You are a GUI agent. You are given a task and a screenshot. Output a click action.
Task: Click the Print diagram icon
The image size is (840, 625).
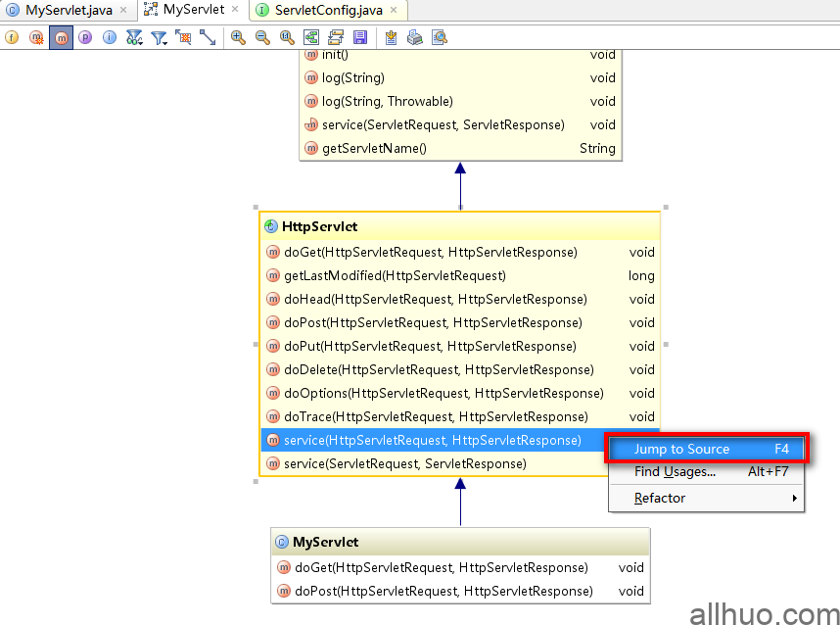(x=415, y=37)
